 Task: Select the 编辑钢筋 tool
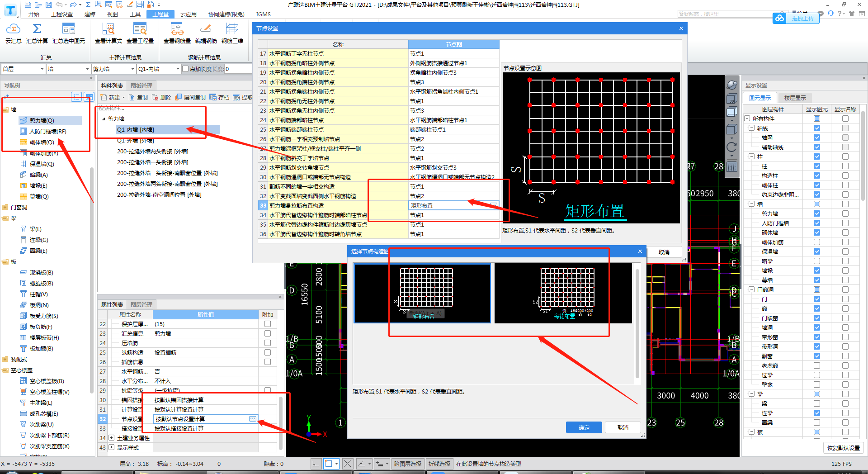coord(206,33)
